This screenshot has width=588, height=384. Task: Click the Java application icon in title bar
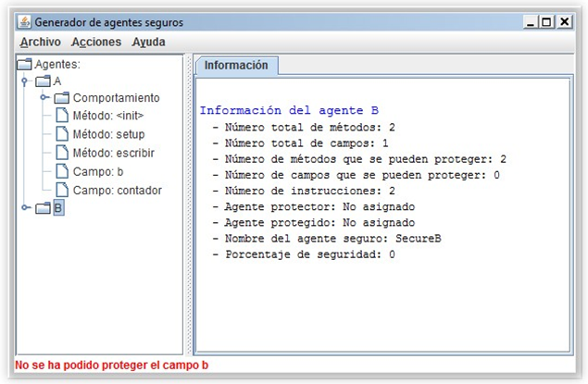coord(24,21)
